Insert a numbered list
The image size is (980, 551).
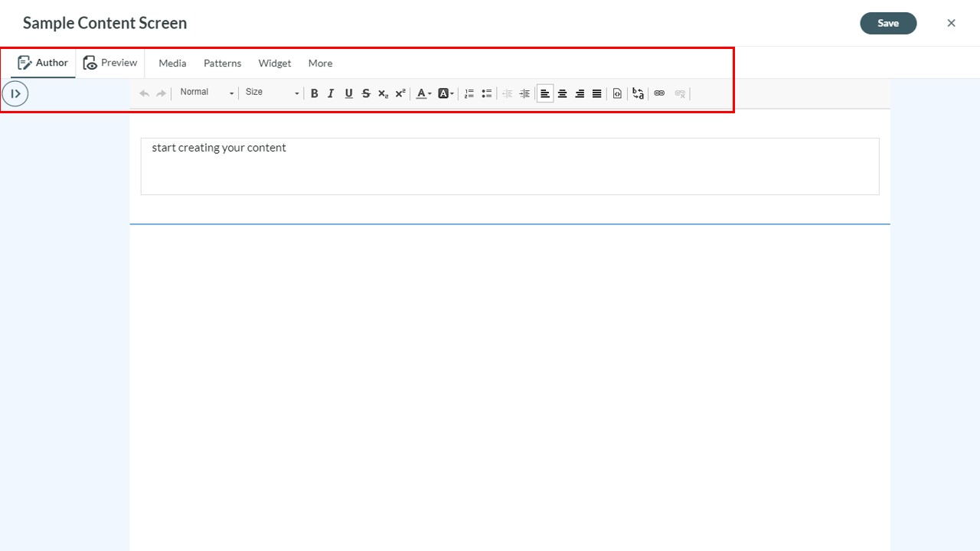coord(469,93)
